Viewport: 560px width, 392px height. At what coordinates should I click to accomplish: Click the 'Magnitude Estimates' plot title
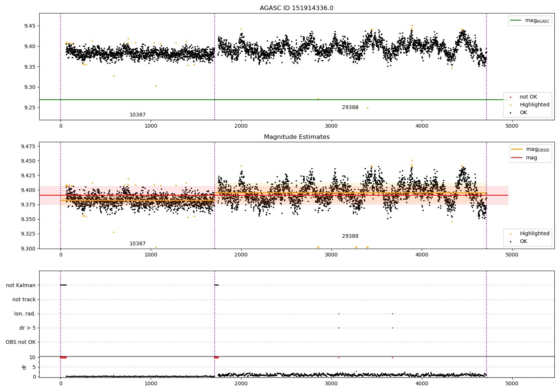coord(296,137)
